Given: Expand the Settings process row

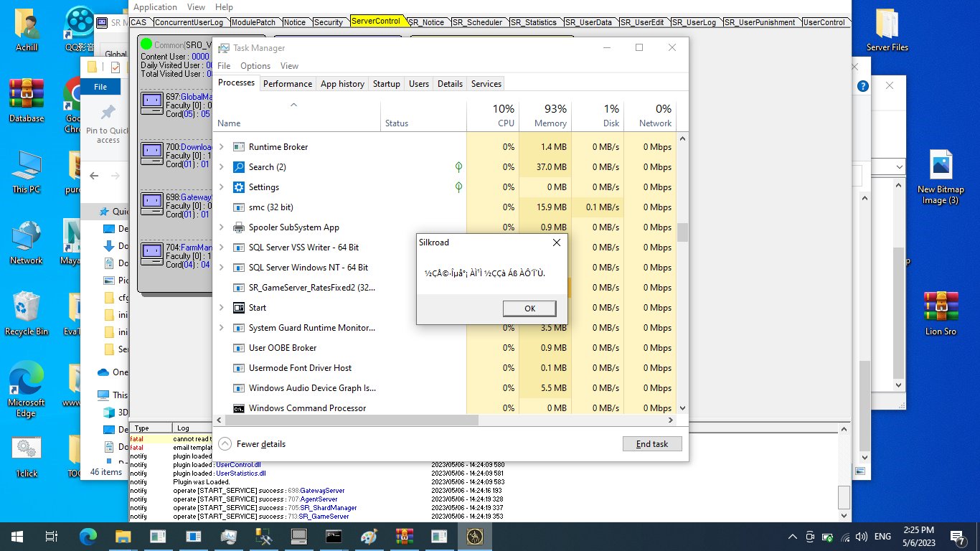Looking at the screenshot, I should tap(222, 187).
